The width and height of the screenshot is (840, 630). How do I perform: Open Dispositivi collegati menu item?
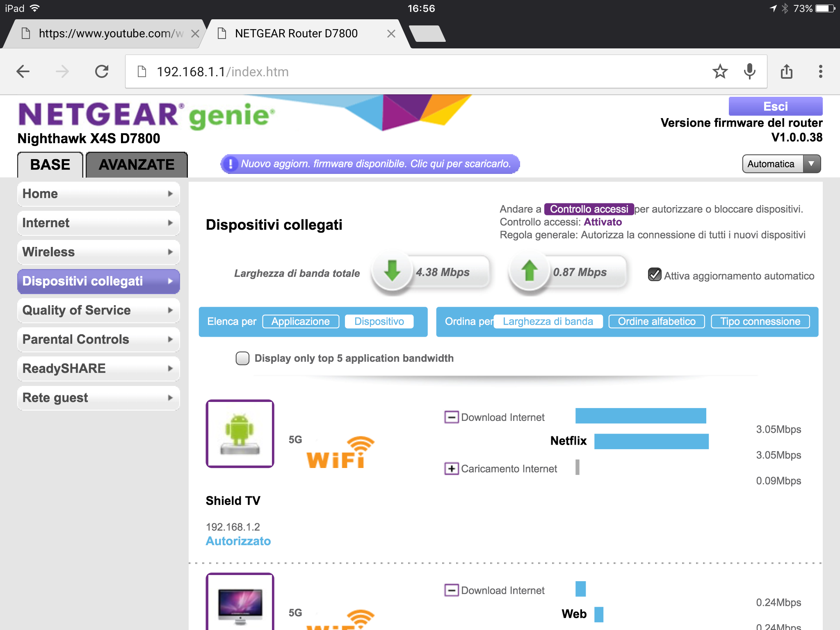pyautogui.click(x=98, y=281)
